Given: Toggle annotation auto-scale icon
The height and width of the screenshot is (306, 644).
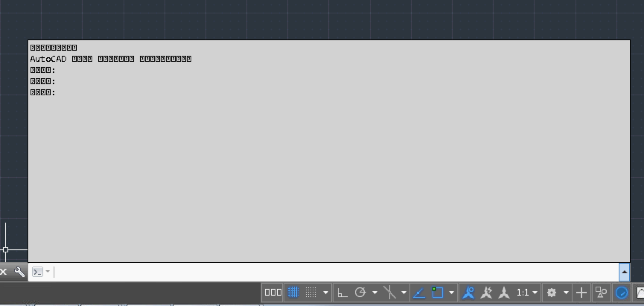Looking at the screenshot, I should pyautogui.click(x=486, y=293).
